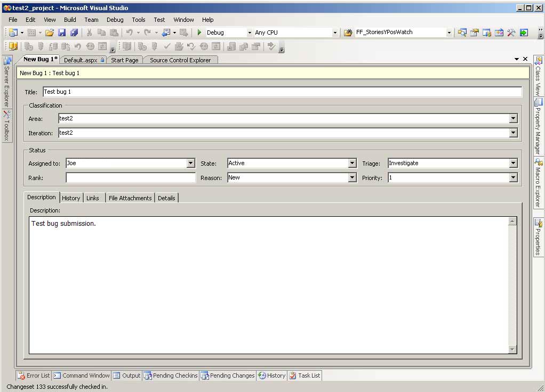Image resolution: width=545 pixels, height=392 pixels.
Task: Open the File menu
Action: [13, 20]
